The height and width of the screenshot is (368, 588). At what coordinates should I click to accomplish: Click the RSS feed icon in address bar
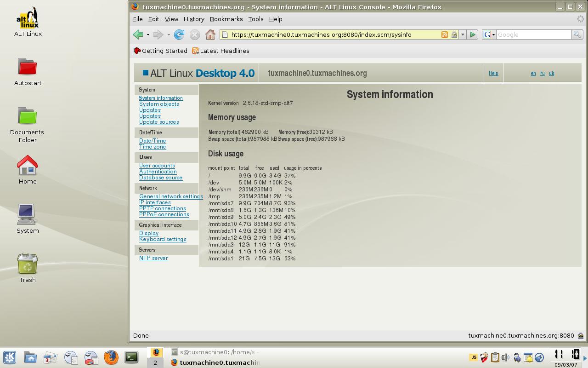point(444,34)
